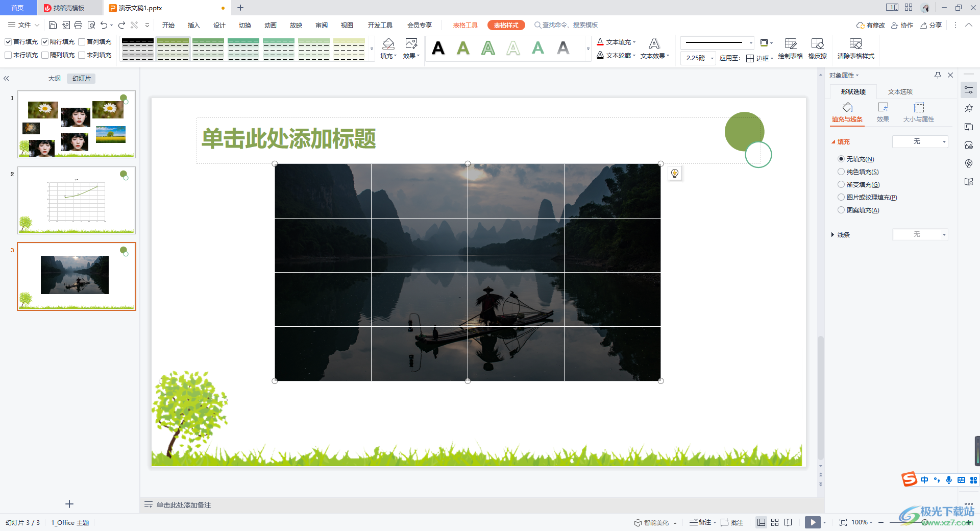Open Size & Properties (大小与属性) section

pyautogui.click(x=919, y=112)
